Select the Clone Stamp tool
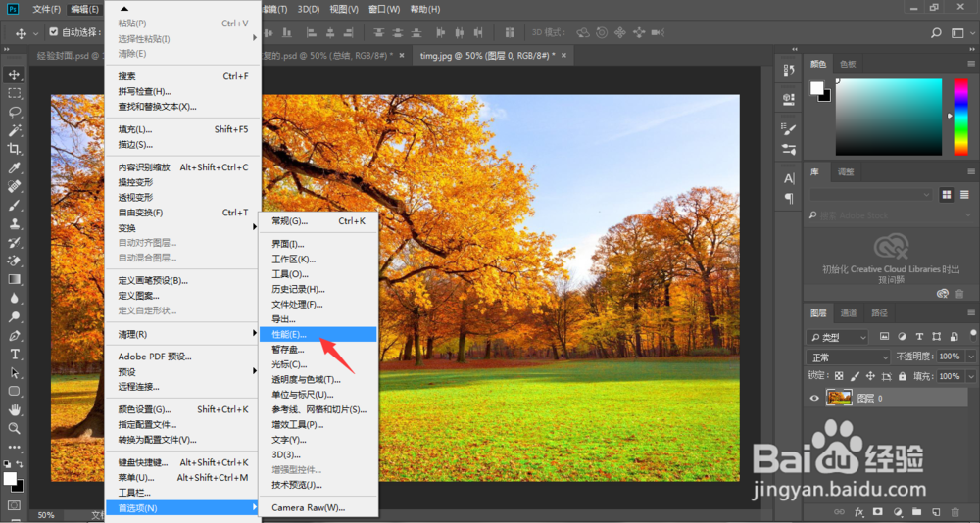980x523 pixels. pyautogui.click(x=15, y=223)
